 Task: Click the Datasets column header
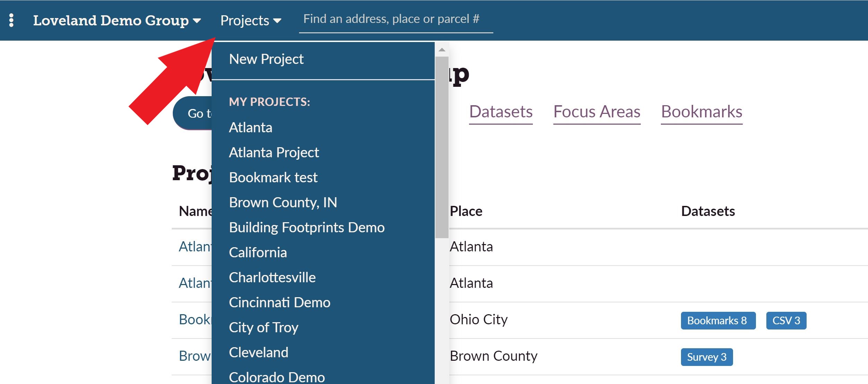708,211
